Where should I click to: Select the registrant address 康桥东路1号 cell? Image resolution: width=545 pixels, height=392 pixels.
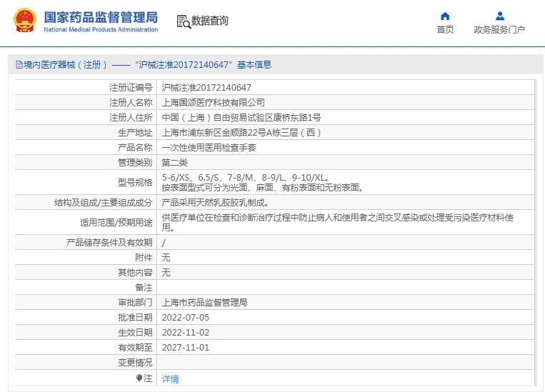pyautogui.click(x=241, y=118)
